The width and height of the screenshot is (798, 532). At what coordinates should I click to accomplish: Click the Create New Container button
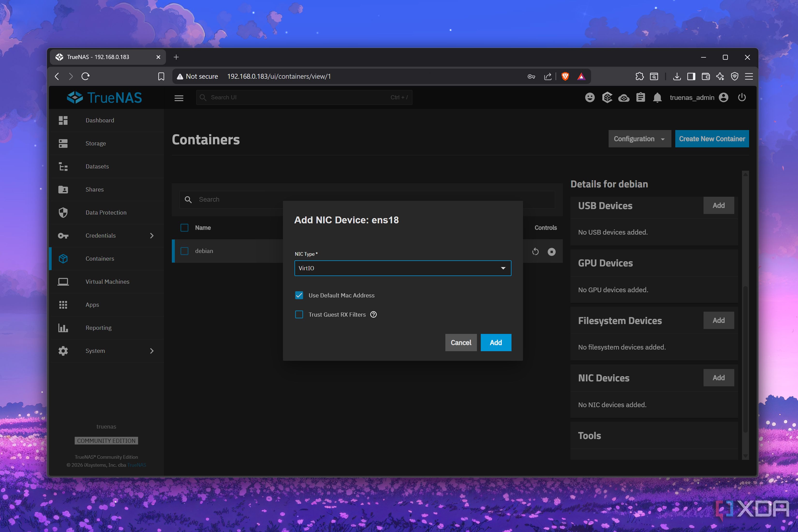712,139
